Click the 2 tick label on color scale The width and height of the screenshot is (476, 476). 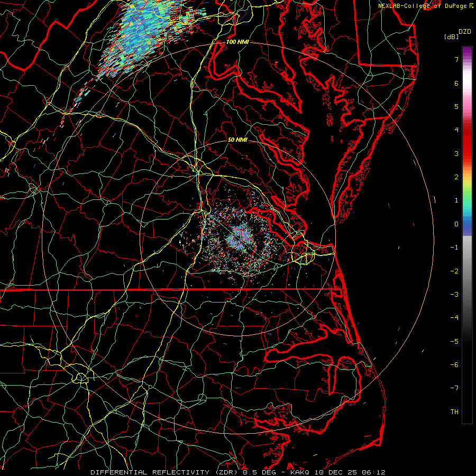click(456, 177)
